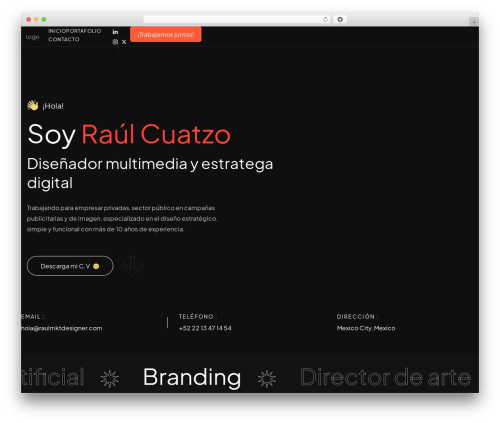Open the Instagram profile icon

[x=115, y=42]
